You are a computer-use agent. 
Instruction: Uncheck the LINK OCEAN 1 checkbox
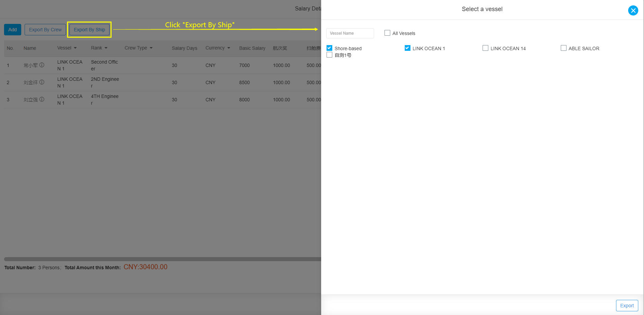point(407,48)
